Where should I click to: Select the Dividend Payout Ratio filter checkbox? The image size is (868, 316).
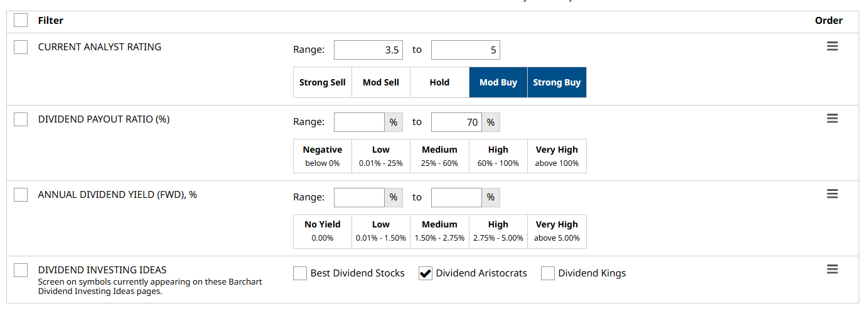tap(21, 119)
